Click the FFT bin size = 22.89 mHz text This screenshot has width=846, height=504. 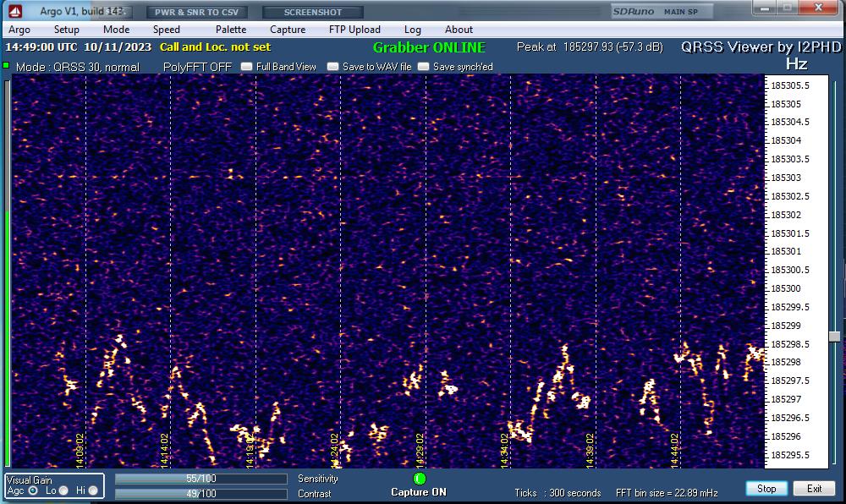[x=667, y=493]
